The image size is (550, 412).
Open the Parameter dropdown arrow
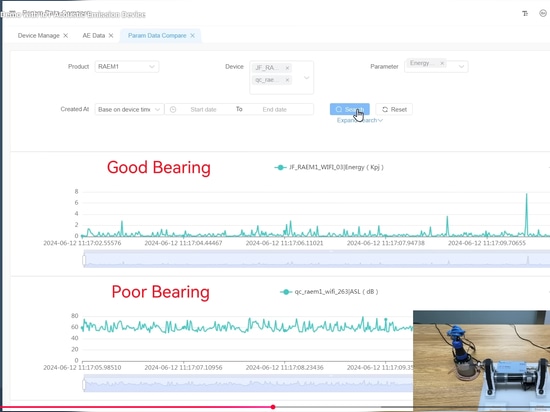461,67
